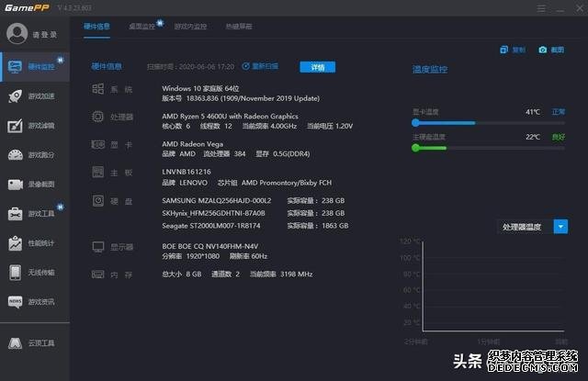Open 游戏跑分 speedometer icon in sidebar
Viewport: 588px width, 381px height.
point(16,155)
